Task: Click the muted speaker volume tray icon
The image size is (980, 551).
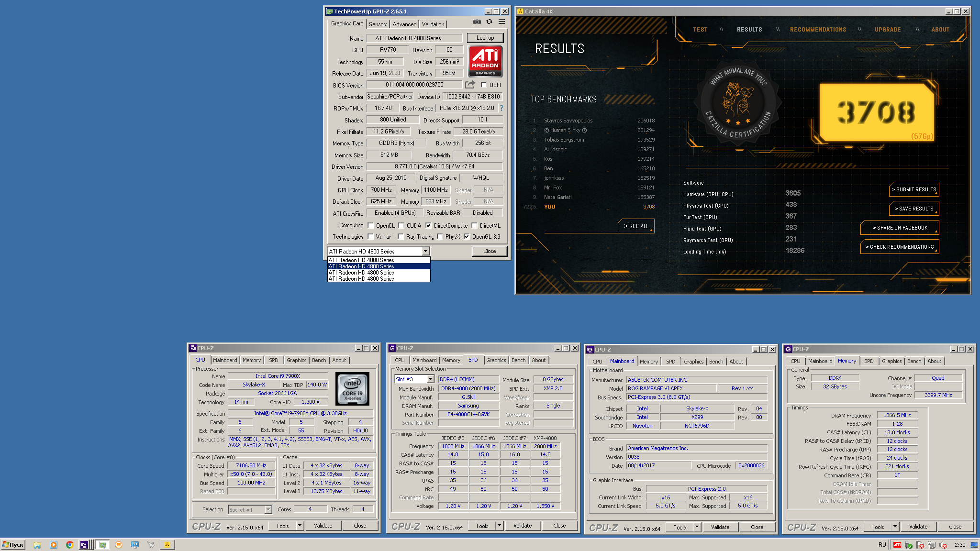Action: coord(943,545)
